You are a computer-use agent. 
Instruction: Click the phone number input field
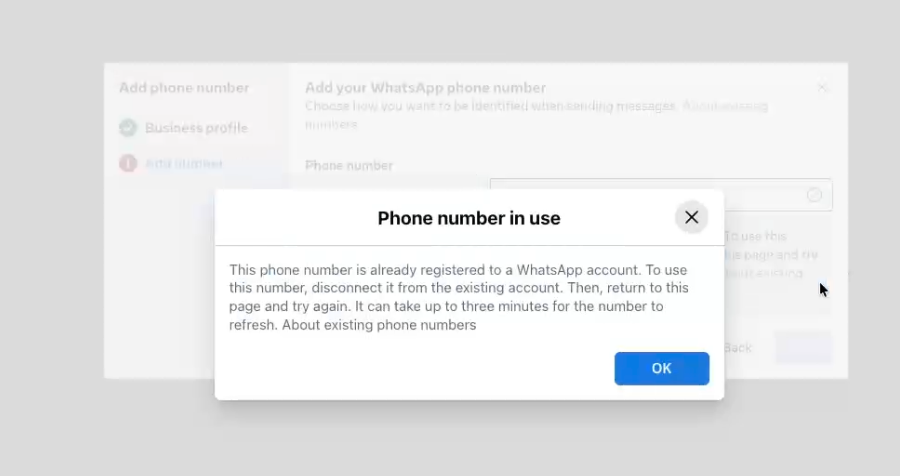(661, 195)
